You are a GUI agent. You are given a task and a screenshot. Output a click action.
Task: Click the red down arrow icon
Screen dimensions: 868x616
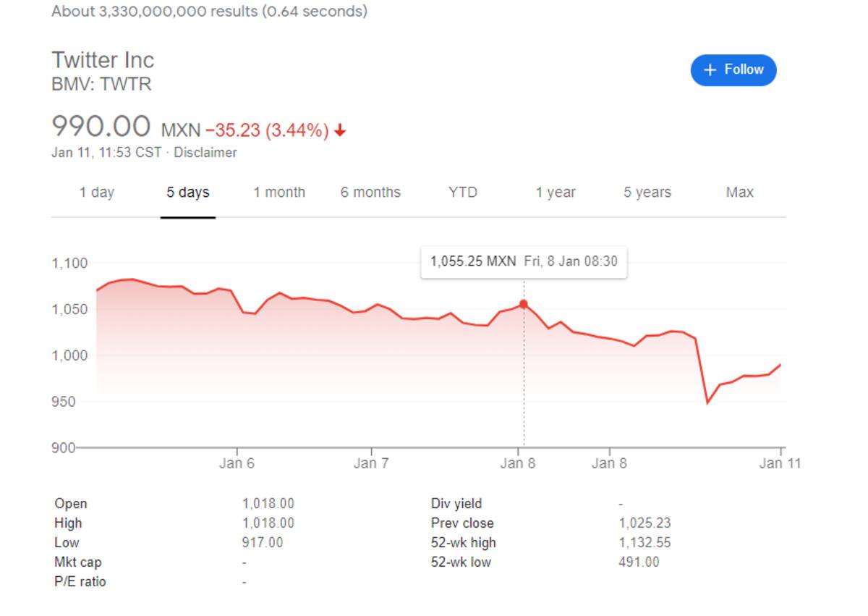[x=340, y=131]
